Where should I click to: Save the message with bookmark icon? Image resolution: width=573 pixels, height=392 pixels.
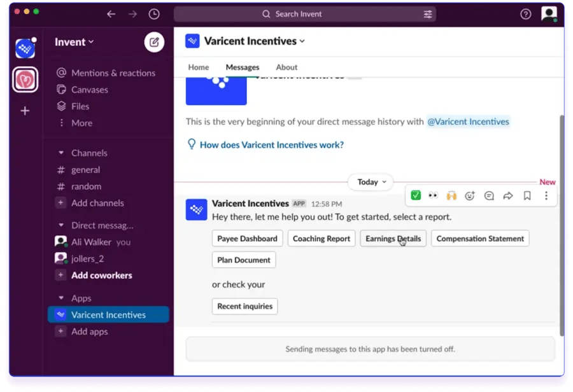click(x=527, y=195)
